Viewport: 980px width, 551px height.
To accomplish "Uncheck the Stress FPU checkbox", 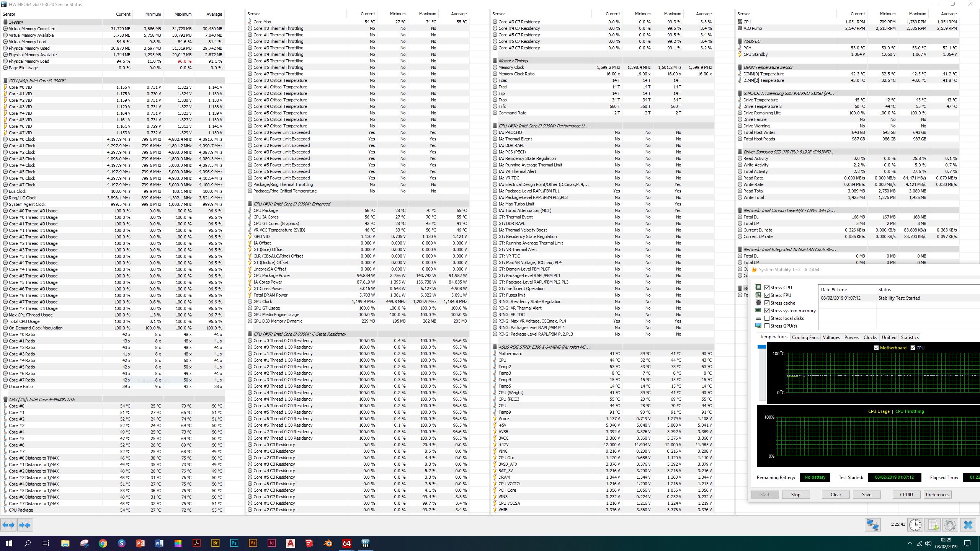I will [767, 295].
